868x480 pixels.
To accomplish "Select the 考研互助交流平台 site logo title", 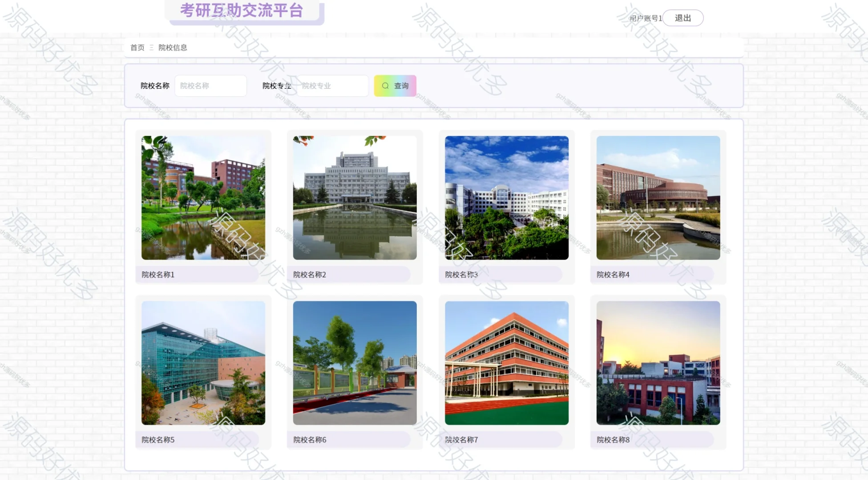I will 243,11.
